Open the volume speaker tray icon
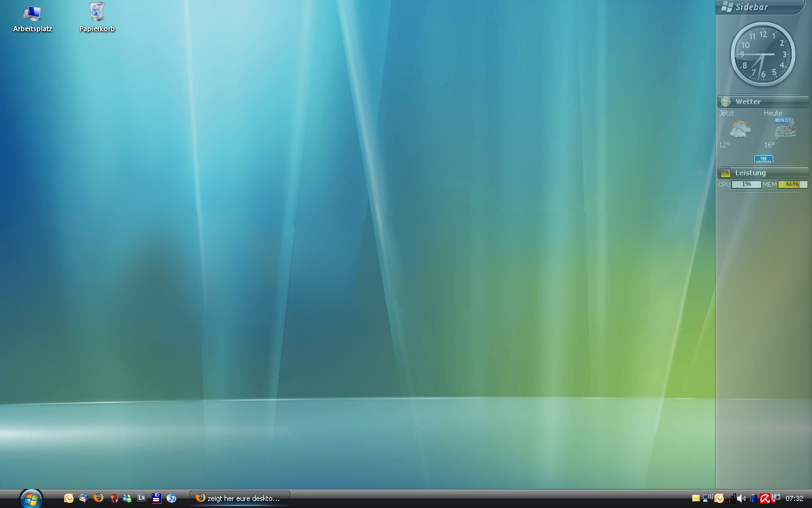This screenshot has width=812, height=508. pyautogui.click(x=742, y=498)
